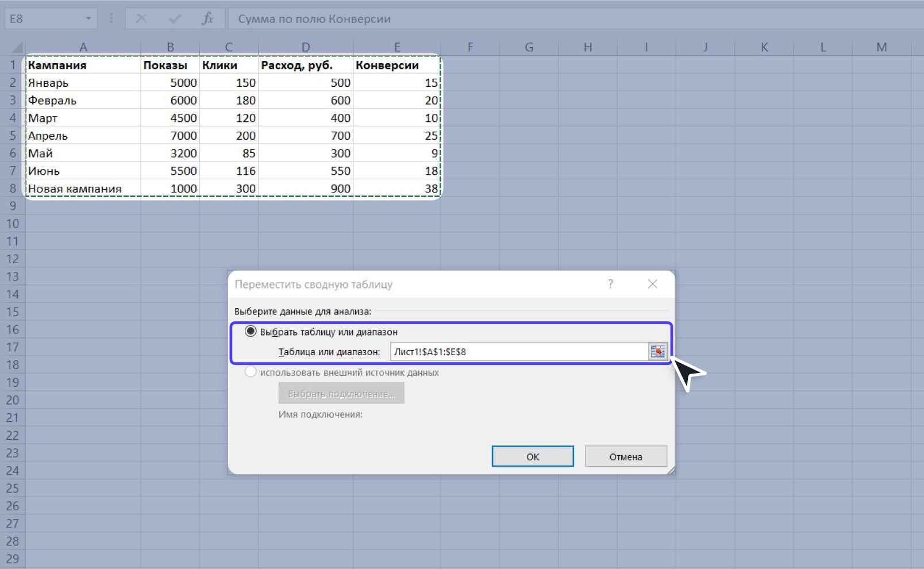This screenshot has width=924, height=569.
Task: Click the cell with value 4500
Action: 170,118
